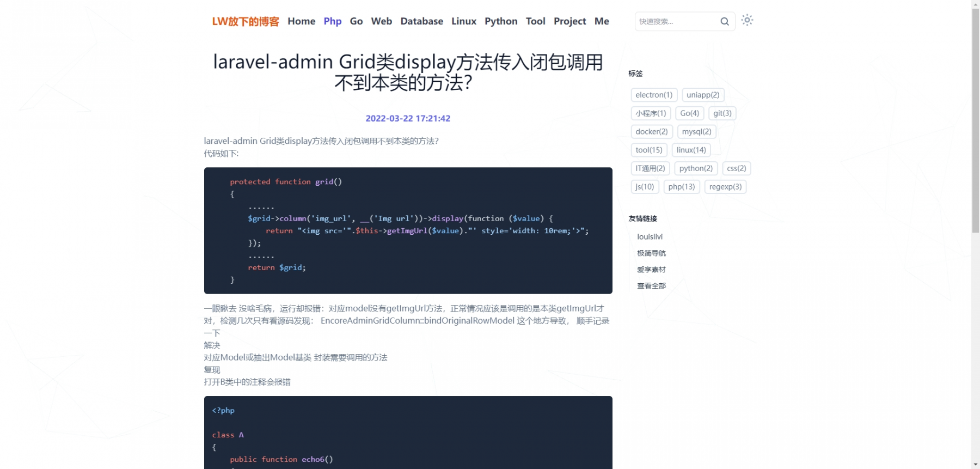Select the docker(2) tag
980x469 pixels.
(652, 132)
